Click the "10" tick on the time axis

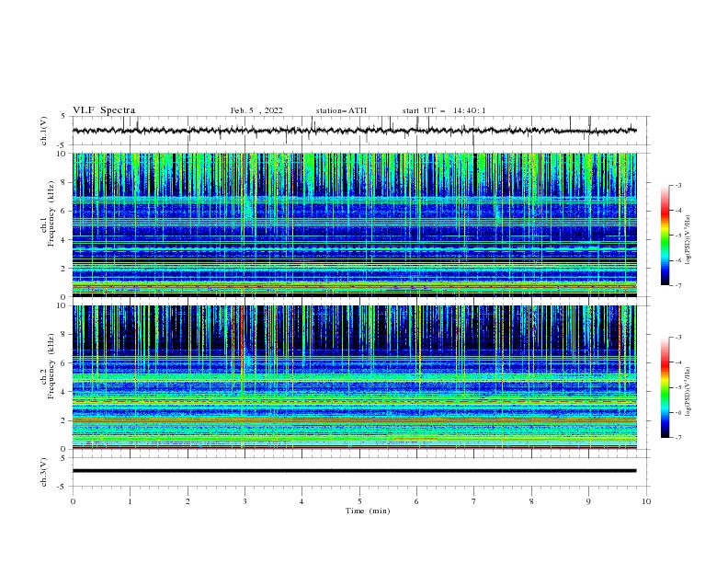[x=646, y=501]
